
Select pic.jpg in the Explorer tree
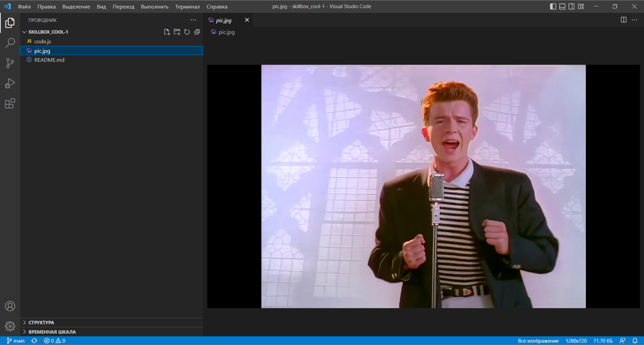[111, 51]
